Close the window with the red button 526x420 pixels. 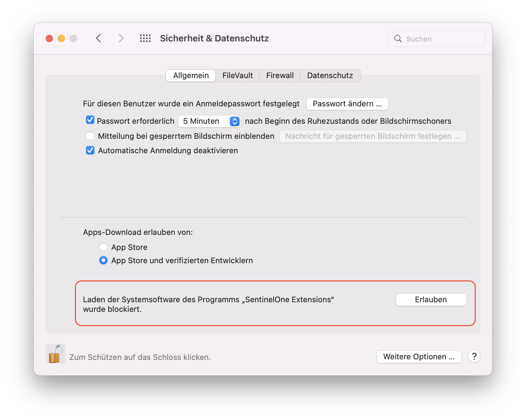49,38
